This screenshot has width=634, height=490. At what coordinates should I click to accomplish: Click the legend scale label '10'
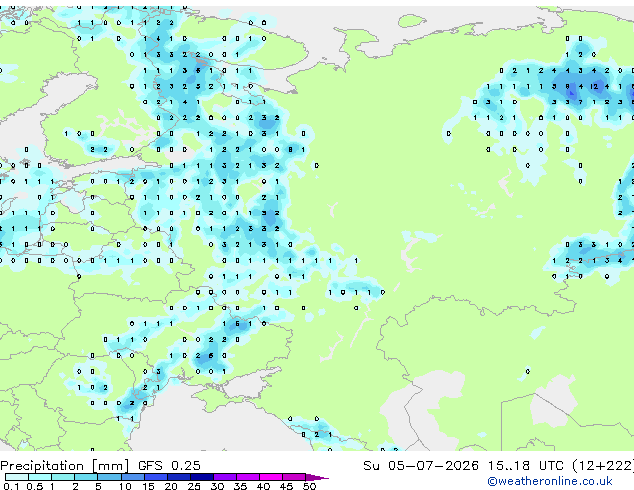(x=125, y=486)
